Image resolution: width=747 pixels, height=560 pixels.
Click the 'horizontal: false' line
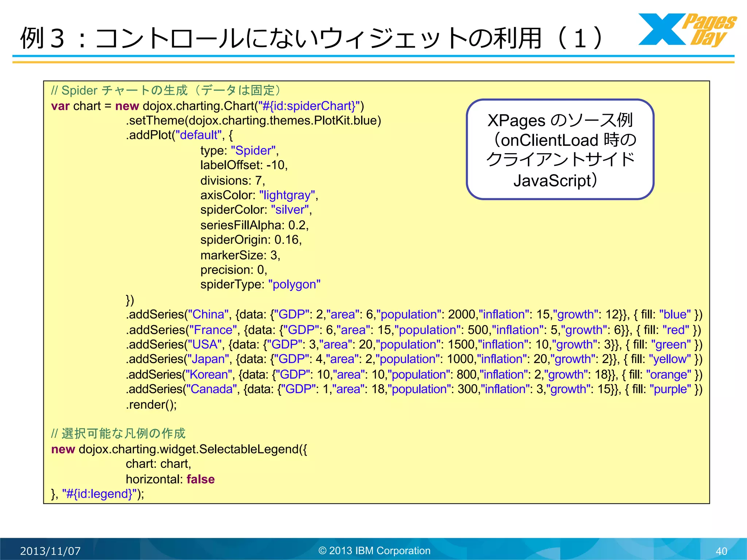click(170, 479)
